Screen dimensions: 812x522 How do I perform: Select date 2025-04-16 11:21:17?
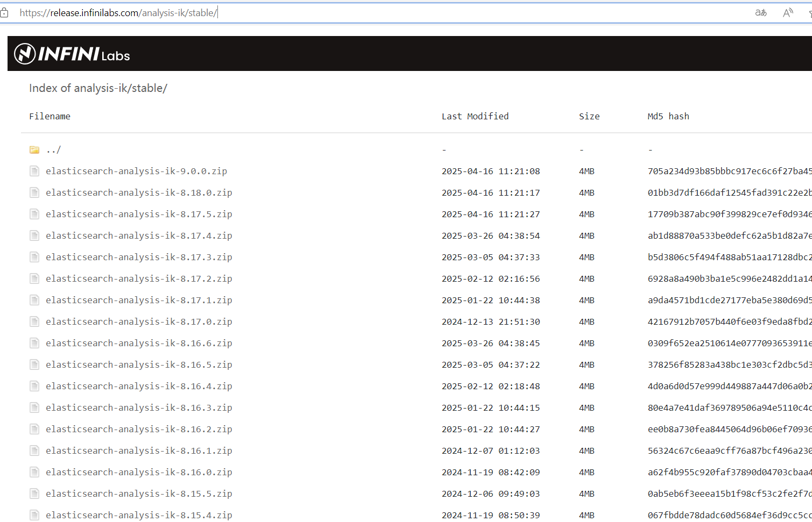(491, 192)
